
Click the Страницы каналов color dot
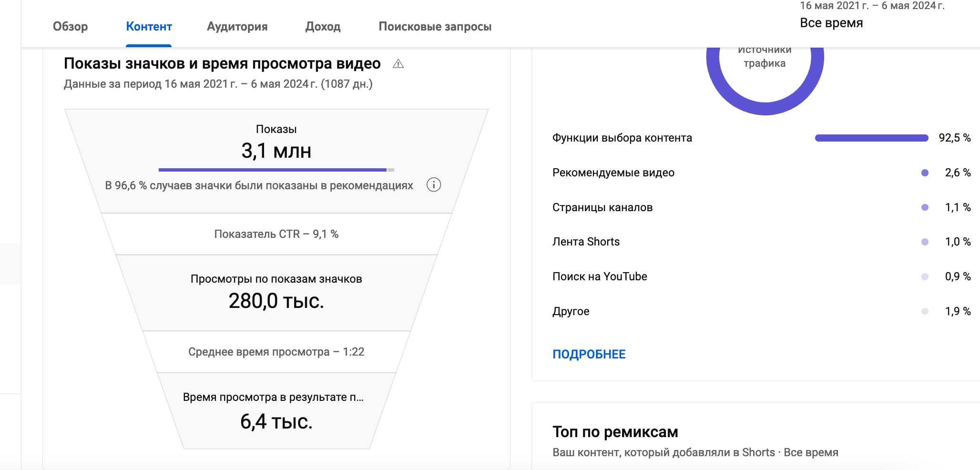tap(925, 207)
